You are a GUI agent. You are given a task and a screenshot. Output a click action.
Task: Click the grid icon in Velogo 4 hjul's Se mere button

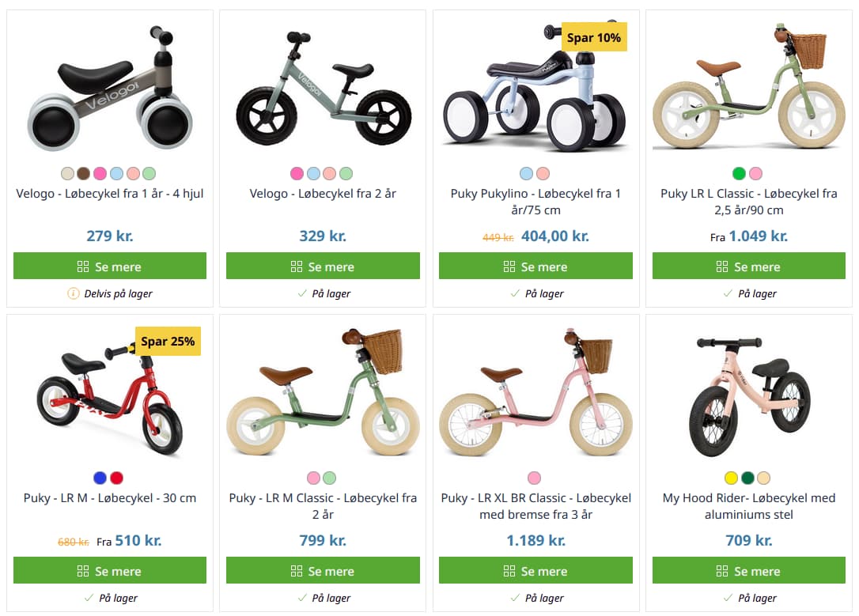click(83, 266)
